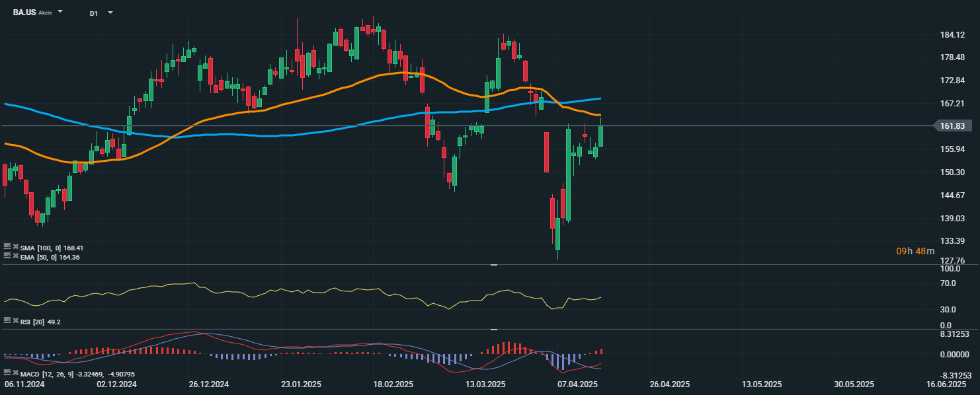This screenshot has height=395, width=980.
Task: Open RSI indicator settings icon
Action: coord(7,320)
